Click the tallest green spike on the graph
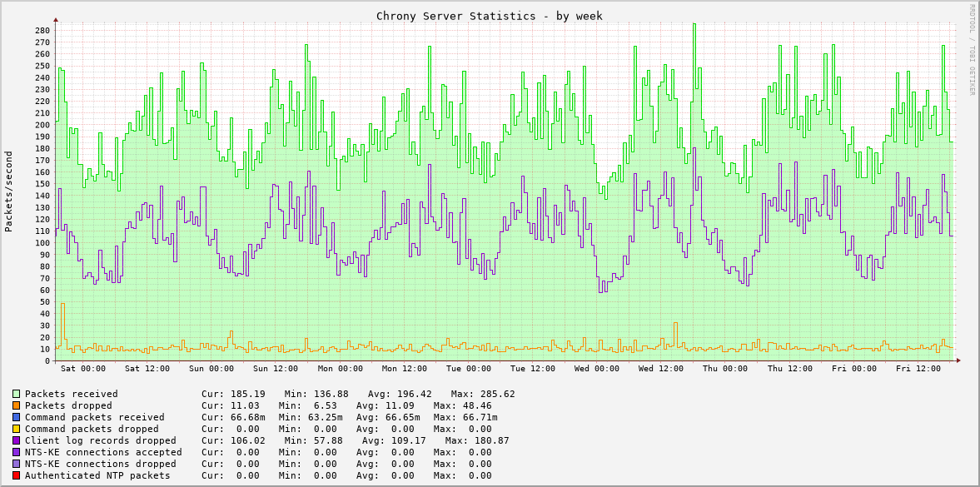This screenshot has height=487, width=980. pos(693,27)
